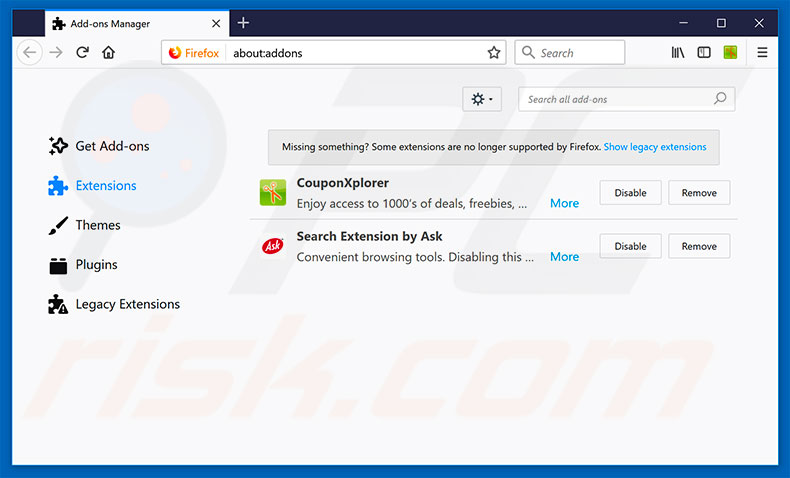Click the Plugins block icon

pyautogui.click(x=58, y=265)
